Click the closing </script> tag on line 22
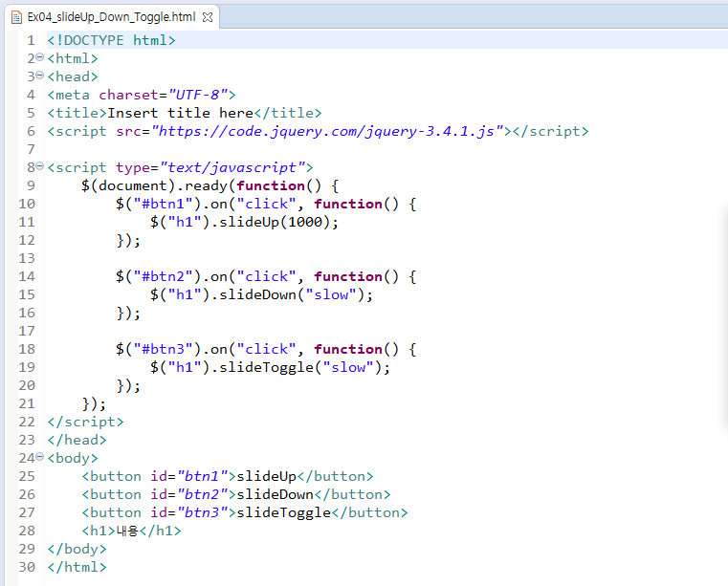The height and width of the screenshot is (586, 728). pyautogui.click(x=85, y=422)
